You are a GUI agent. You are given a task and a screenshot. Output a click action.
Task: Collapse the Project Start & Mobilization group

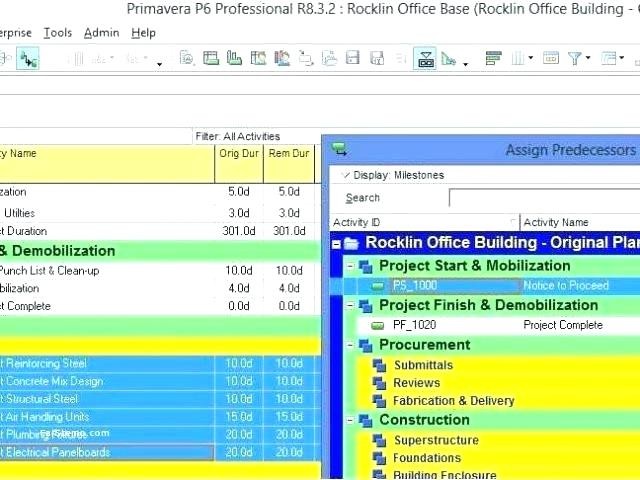coord(350,266)
